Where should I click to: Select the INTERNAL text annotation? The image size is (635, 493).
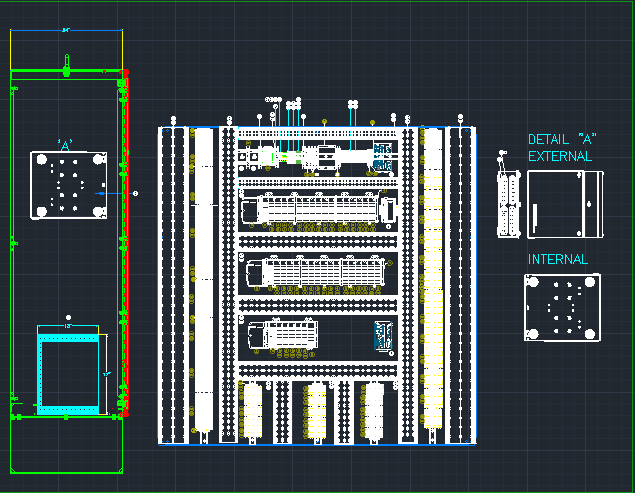point(558,260)
